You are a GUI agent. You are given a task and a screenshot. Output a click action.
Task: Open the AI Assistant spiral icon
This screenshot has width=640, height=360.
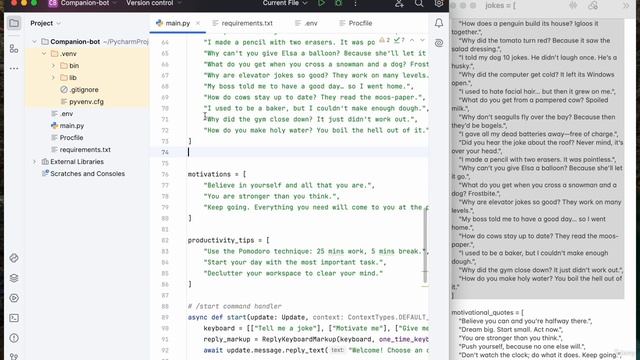pyautogui.click(x=439, y=42)
